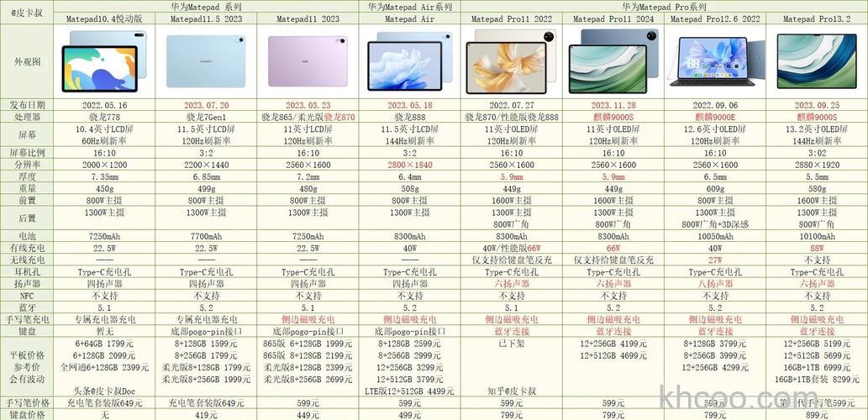868x420 pixels.
Task: Select the 屏幕比例 row label
Action: pyautogui.click(x=27, y=153)
